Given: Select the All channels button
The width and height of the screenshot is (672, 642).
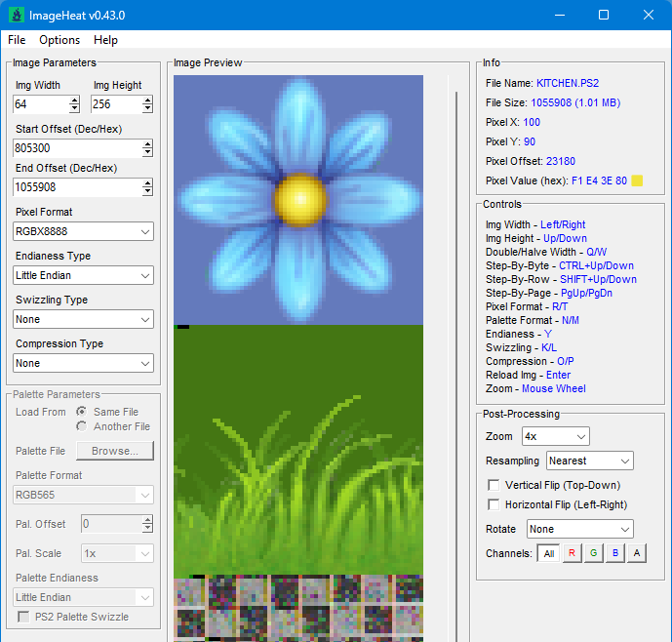Looking at the screenshot, I should 548,553.
